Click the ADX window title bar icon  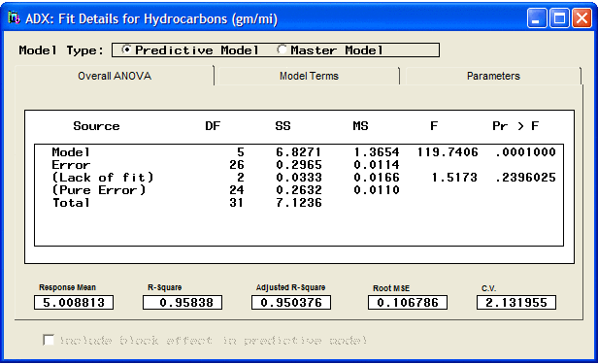[x=14, y=17]
